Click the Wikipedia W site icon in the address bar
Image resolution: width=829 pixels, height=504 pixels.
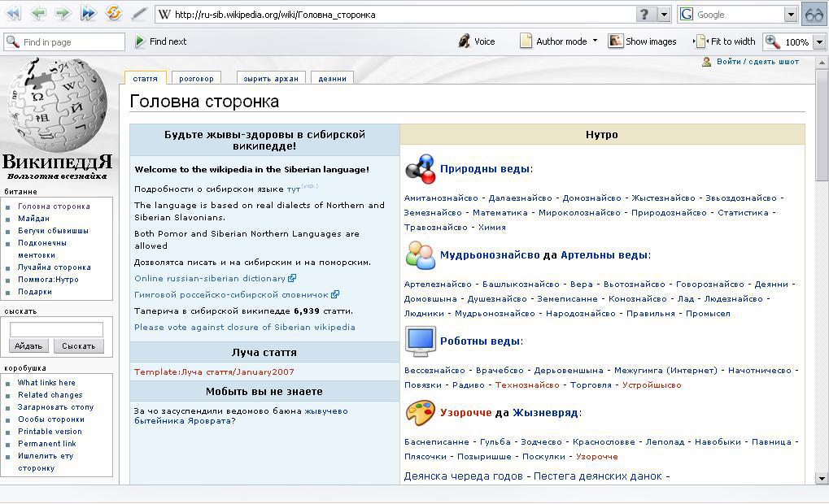[x=164, y=15]
